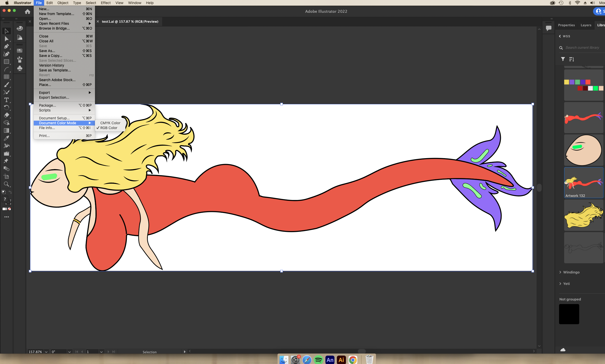Select the Paintbrush tool
The image size is (605, 364).
pos(7,85)
